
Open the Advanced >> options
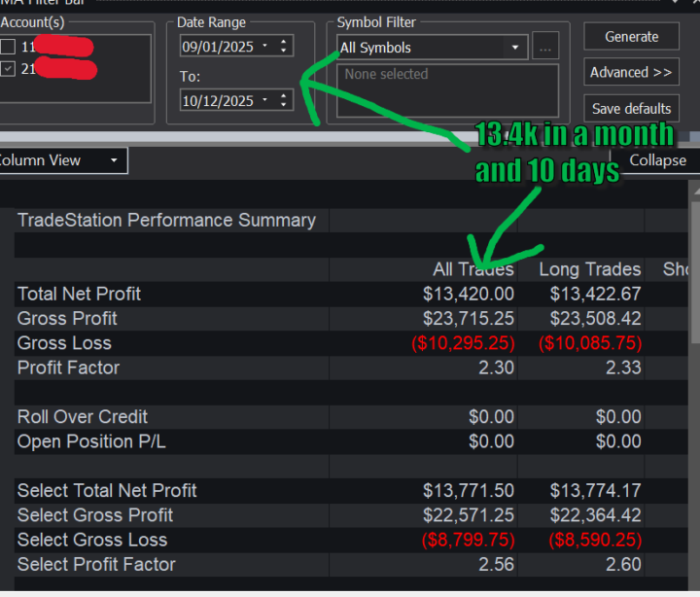pyautogui.click(x=631, y=72)
